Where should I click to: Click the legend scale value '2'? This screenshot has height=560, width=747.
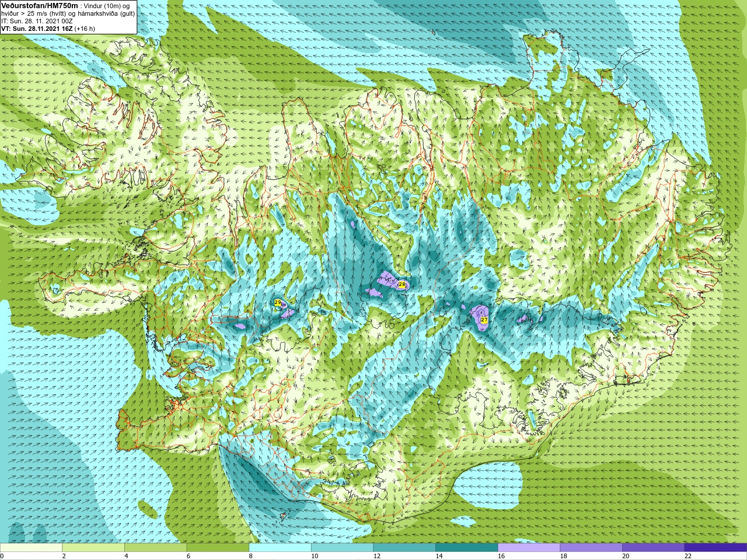point(64,556)
